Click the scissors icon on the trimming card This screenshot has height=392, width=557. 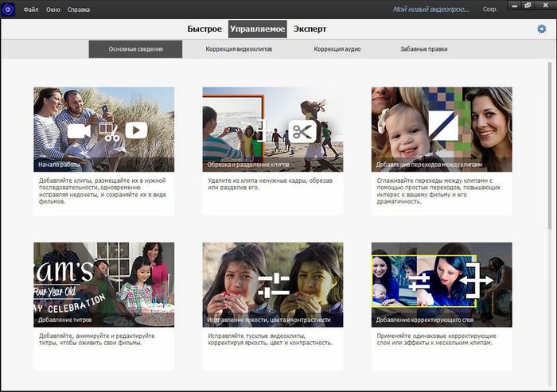coord(302,130)
